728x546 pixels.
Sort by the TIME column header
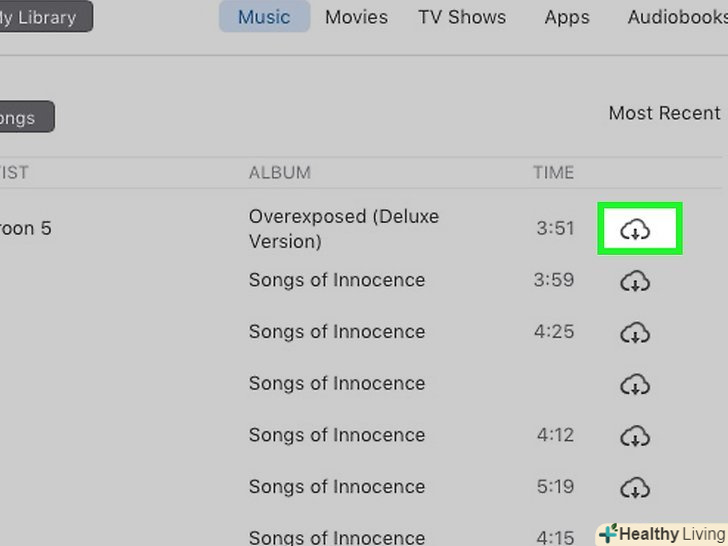coord(553,172)
